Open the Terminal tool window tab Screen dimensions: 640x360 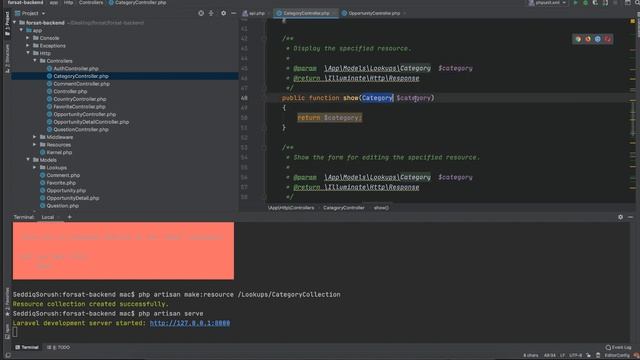point(27,347)
